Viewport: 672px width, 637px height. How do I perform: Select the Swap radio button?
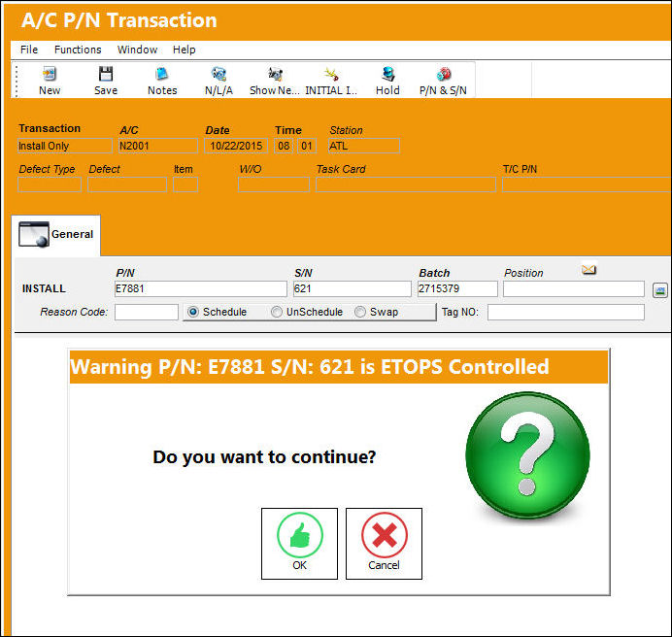click(360, 312)
